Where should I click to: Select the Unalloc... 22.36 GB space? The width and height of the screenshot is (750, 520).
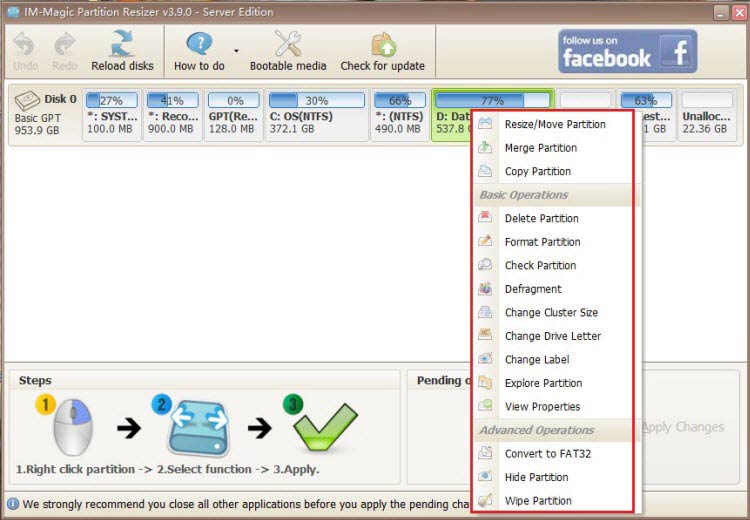click(x=707, y=115)
